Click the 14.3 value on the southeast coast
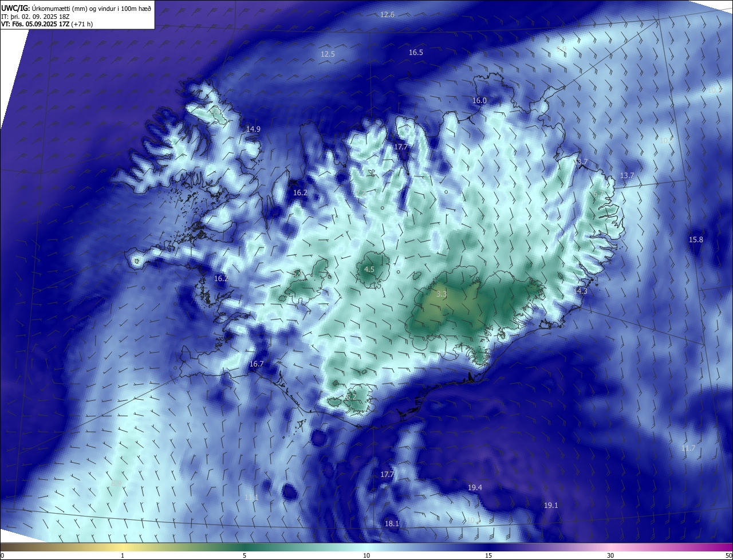This screenshot has width=733, height=560. click(580, 291)
